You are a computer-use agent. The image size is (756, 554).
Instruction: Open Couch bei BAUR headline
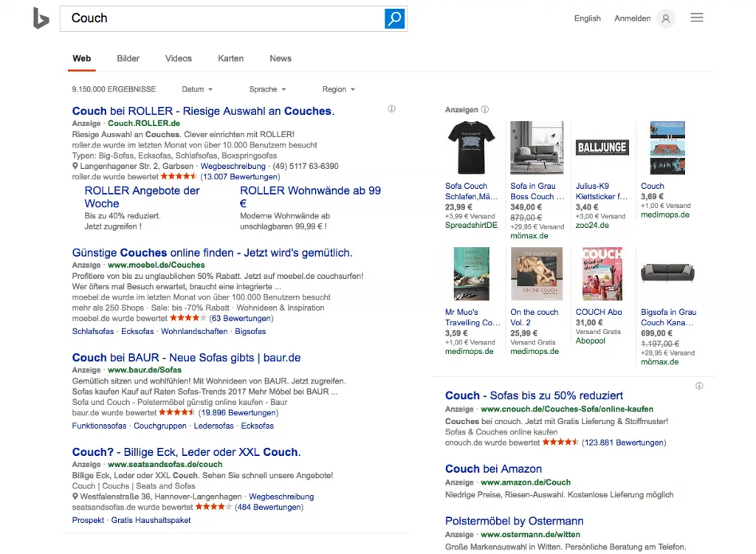click(x=186, y=358)
